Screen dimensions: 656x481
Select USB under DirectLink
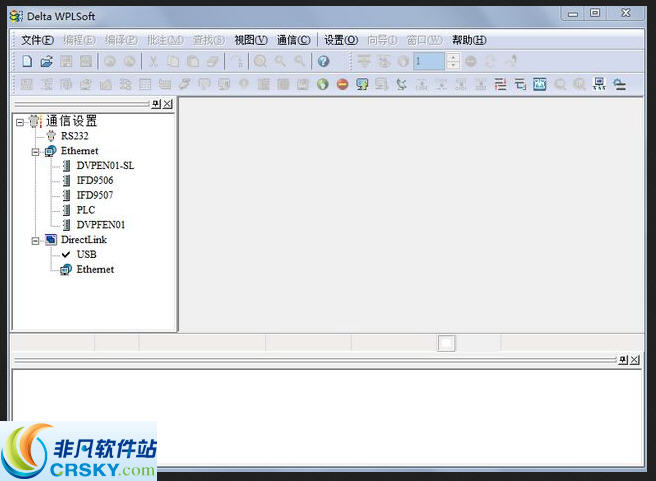(87, 254)
